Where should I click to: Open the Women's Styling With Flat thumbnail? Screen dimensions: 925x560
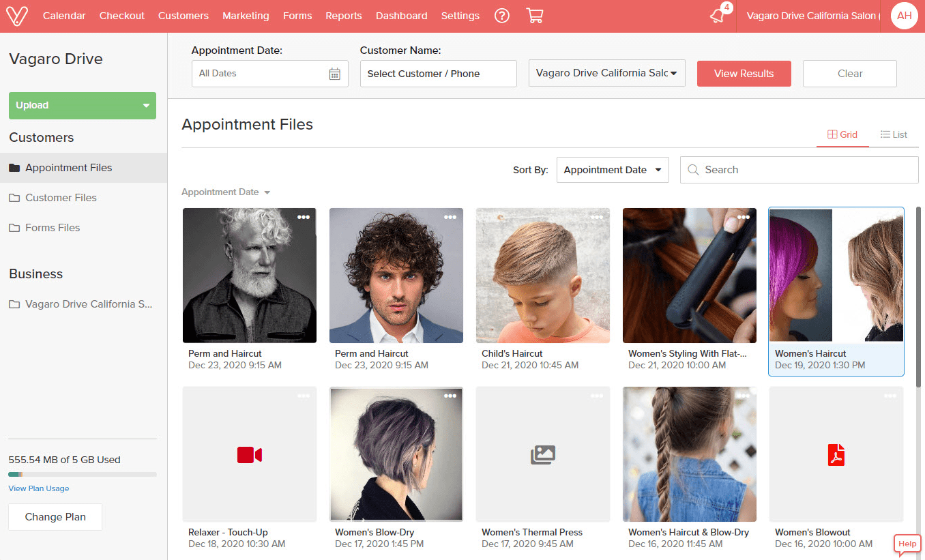coord(690,276)
